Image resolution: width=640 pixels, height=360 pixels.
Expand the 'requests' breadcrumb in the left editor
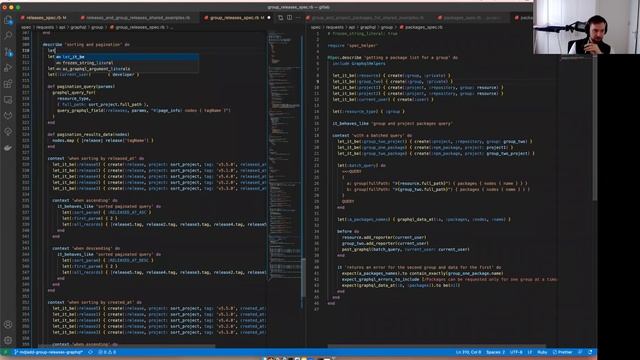click(45, 27)
